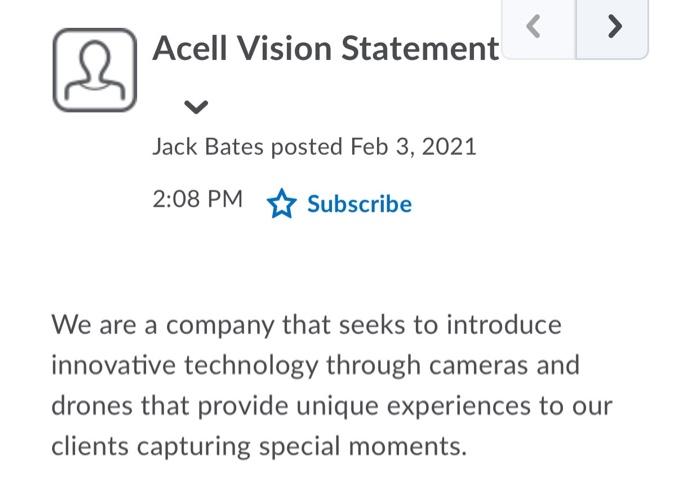Screen dimensions: 700x487
Task: Click the author profile avatar icon
Action: (x=95, y=70)
